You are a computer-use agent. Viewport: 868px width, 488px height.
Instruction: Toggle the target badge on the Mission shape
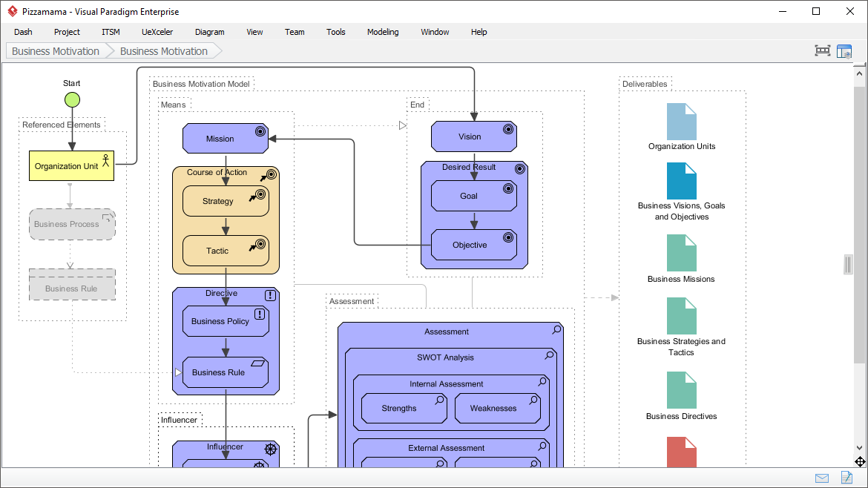click(259, 130)
